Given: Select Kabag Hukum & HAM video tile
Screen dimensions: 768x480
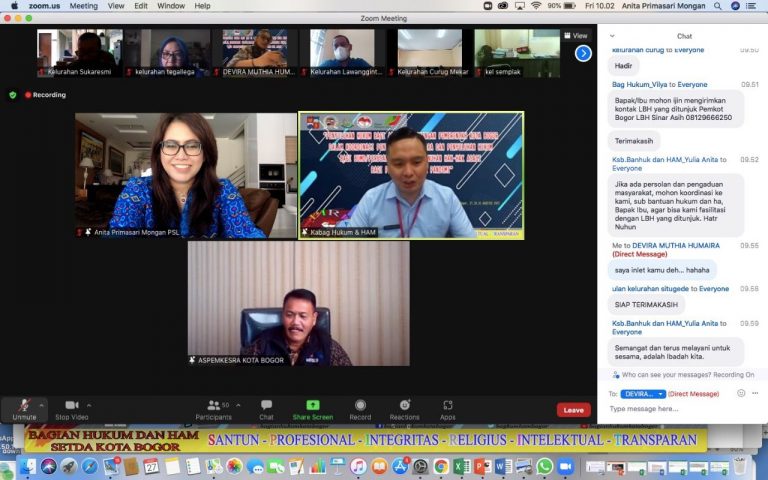Looking at the screenshot, I should pyautogui.click(x=411, y=176).
